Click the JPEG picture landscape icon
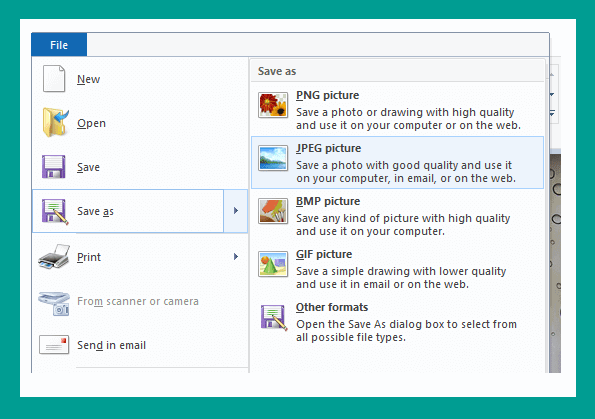This screenshot has width=595, height=419. click(273, 158)
